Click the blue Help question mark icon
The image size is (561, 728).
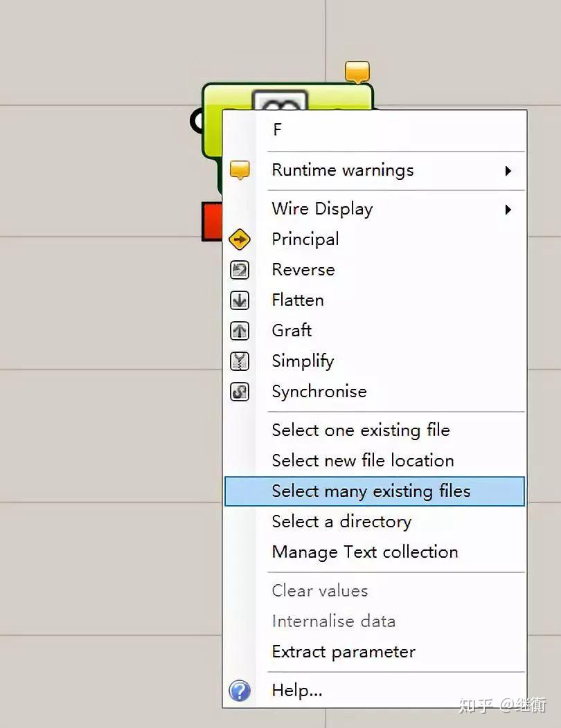240,691
